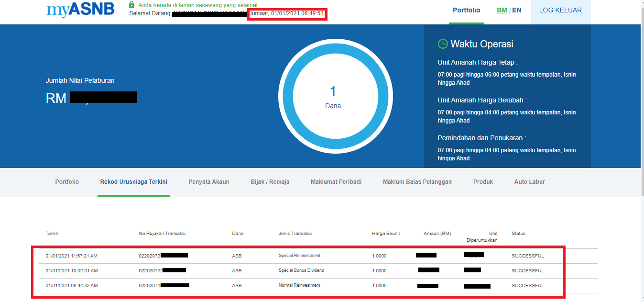Click the green secure padlock icon
Viewport: 644px width, 302px height.
[132, 5]
